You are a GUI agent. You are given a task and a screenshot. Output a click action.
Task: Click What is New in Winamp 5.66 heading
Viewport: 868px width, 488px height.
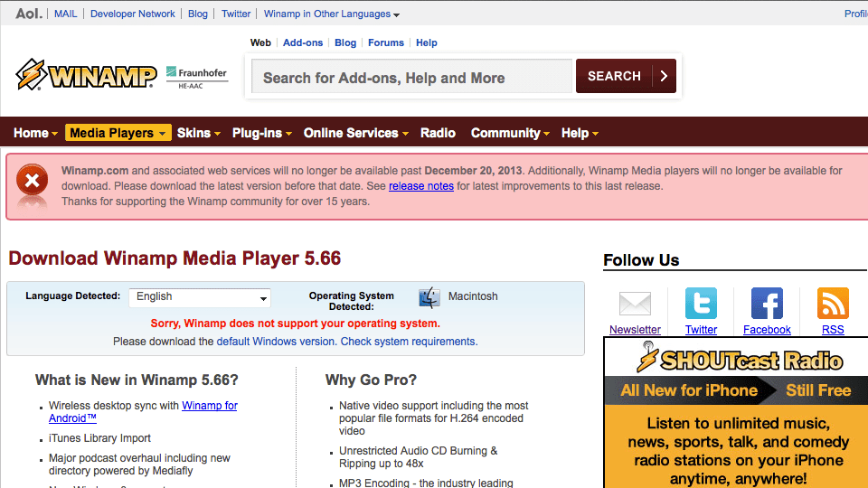137,380
